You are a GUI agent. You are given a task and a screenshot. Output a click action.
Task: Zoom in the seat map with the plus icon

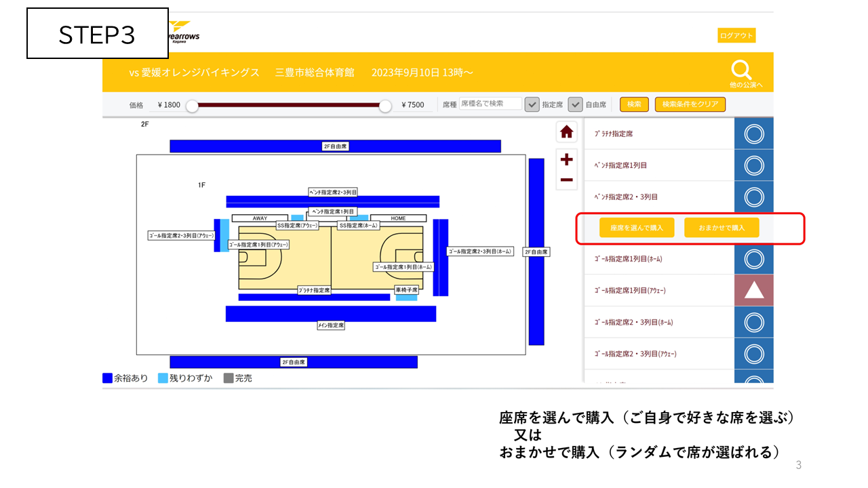pos(567,160)
